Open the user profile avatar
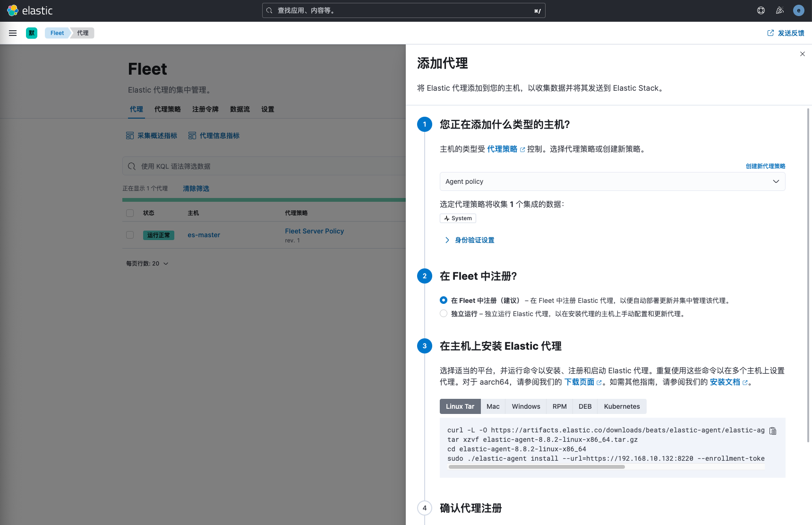Viewport: 812px width, 525px height. [x=799, y=10]
